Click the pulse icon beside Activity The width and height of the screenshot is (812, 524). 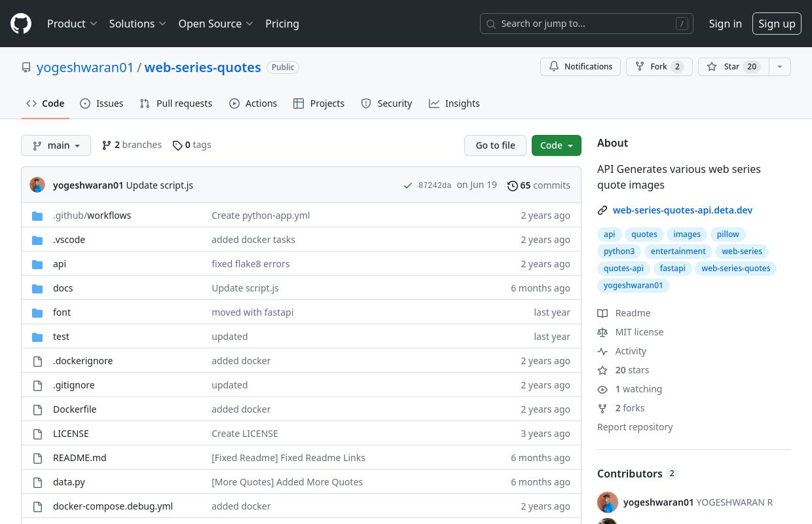point(602,351)
